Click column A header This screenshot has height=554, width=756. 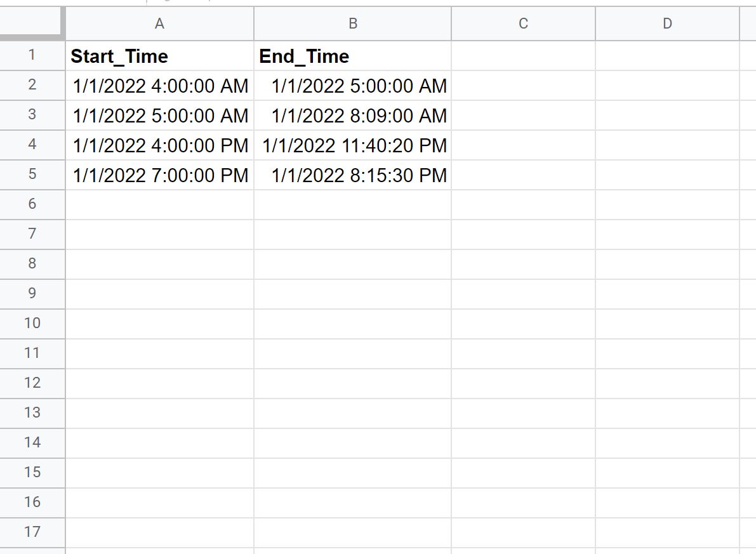click(159, 23)
